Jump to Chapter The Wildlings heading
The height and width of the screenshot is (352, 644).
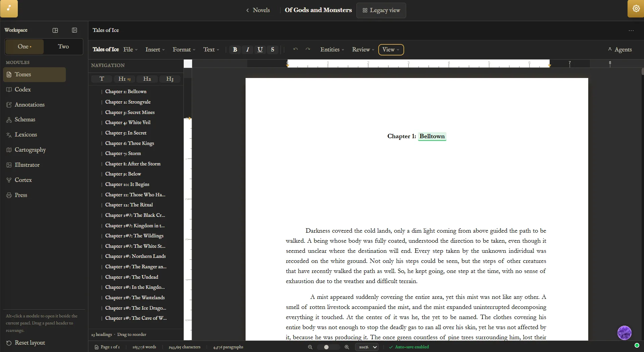(134, 236)
